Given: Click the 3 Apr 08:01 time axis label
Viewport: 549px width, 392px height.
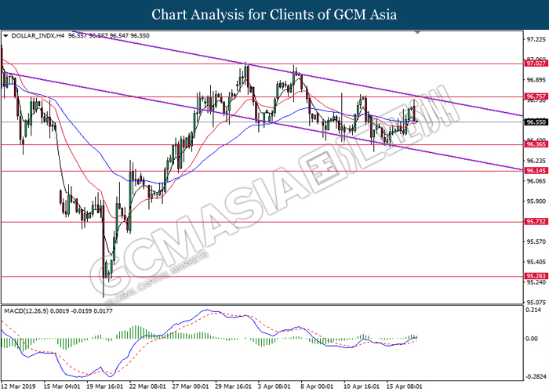Looking at the screenshot, I should 274,387.
